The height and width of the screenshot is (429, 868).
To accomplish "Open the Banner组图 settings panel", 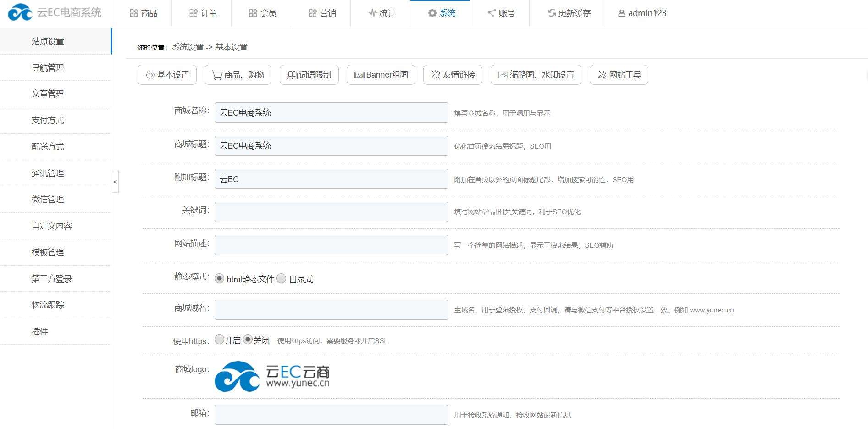I will pyautogui.click(x=381, y=74).
